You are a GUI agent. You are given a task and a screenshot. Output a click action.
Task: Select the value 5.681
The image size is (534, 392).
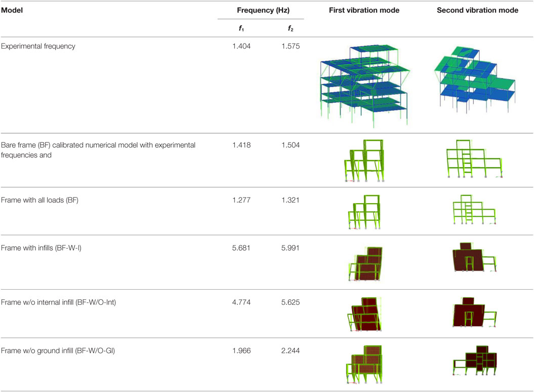pos(241,248)
